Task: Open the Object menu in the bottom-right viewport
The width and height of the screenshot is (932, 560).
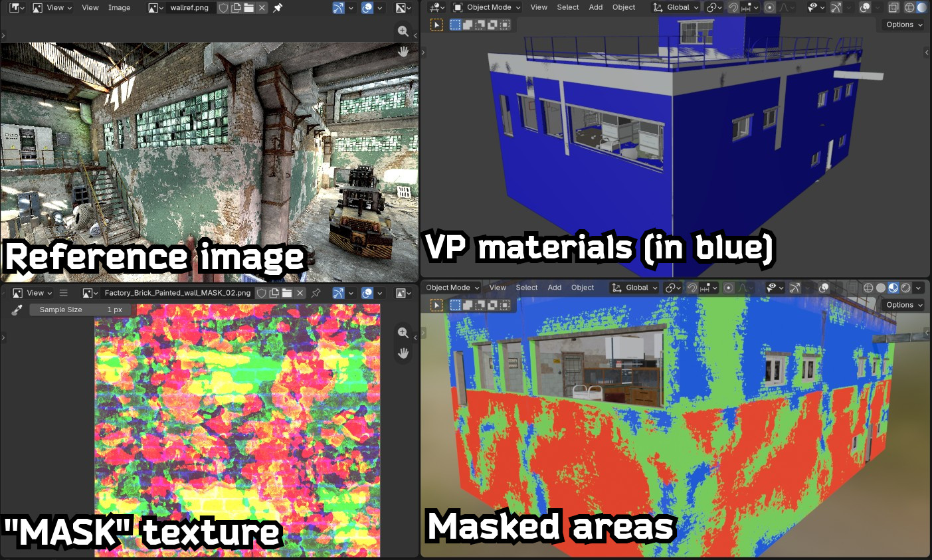Action: pyautogui.click(x=583, y=288)
